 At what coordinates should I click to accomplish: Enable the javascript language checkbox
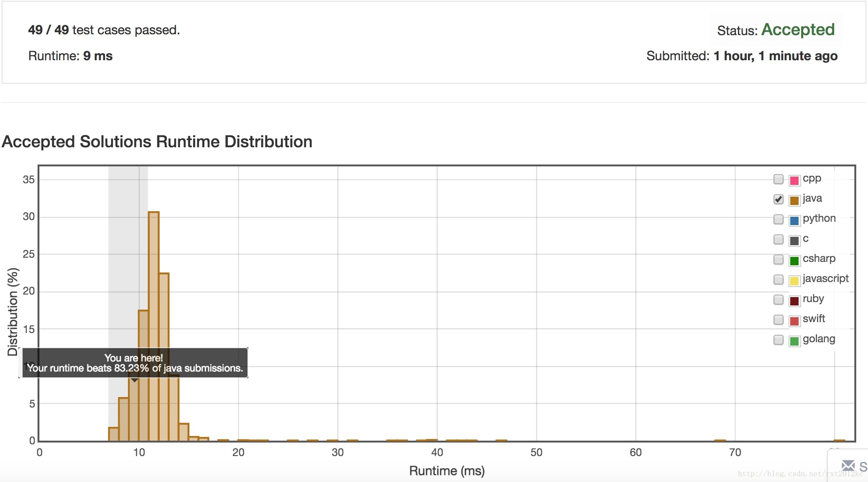pyautogui.click(x=778, y=279)
